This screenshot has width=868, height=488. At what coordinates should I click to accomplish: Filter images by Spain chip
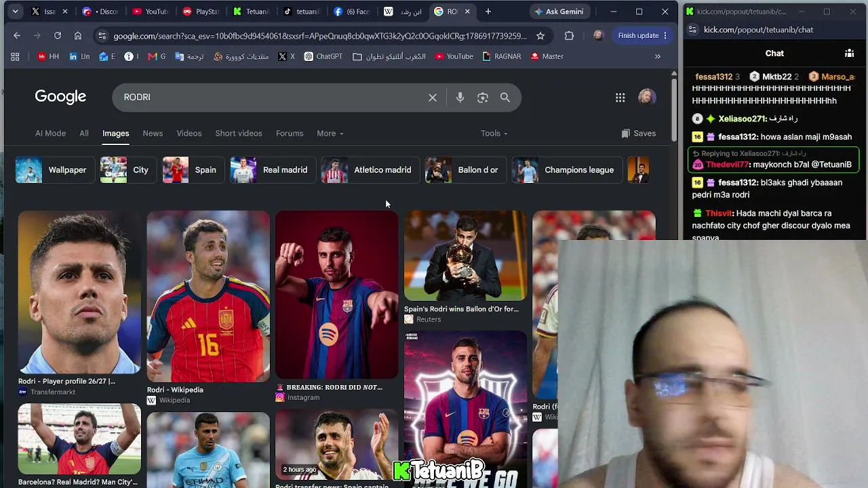[x=193, y=170]
